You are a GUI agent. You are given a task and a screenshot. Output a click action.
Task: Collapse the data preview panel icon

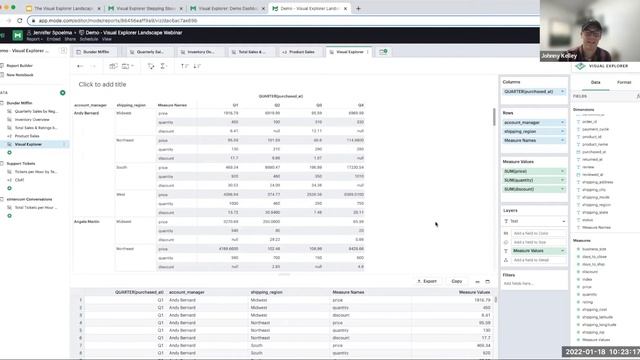point(478,282)
